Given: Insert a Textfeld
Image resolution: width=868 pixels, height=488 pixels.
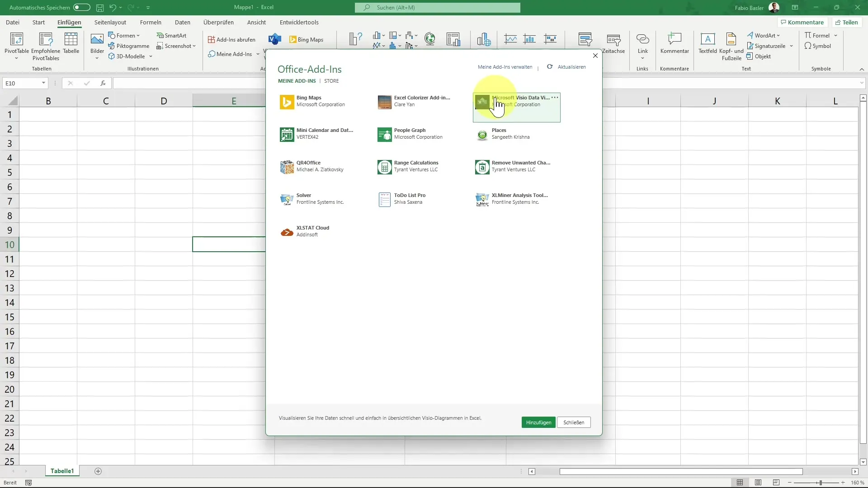Looking at the screenshot, I should point(708,43).
